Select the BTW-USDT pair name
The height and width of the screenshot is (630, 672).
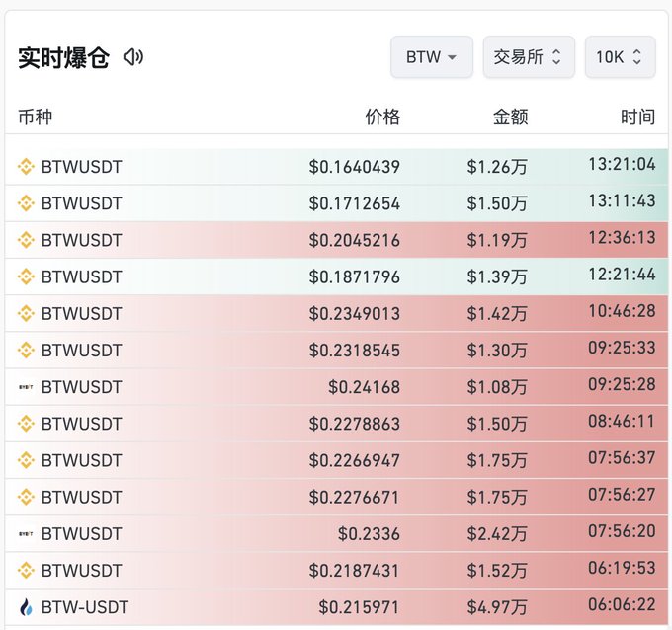click(85, 607)
